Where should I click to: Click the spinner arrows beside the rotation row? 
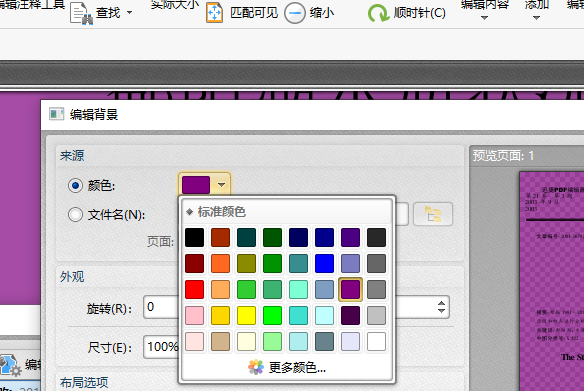click(441, 307)
